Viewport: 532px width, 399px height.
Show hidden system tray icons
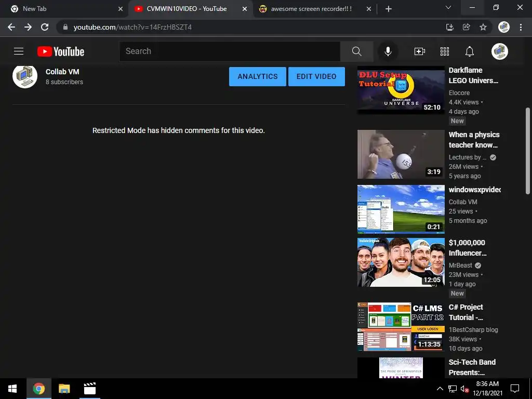point(440,389)
